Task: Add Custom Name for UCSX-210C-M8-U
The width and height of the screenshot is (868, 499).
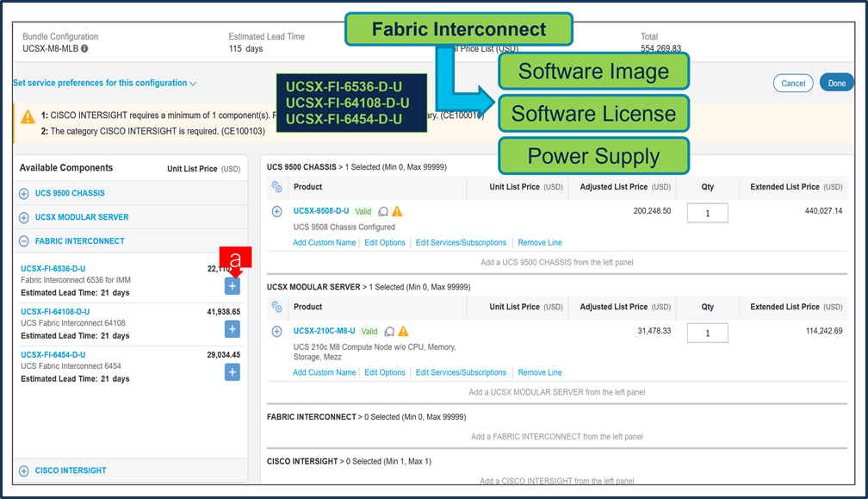Action: click(325, 372)
